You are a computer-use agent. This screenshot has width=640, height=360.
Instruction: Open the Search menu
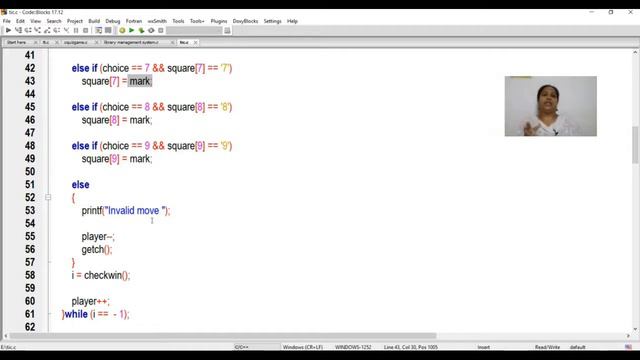click(x=54, y=21)
